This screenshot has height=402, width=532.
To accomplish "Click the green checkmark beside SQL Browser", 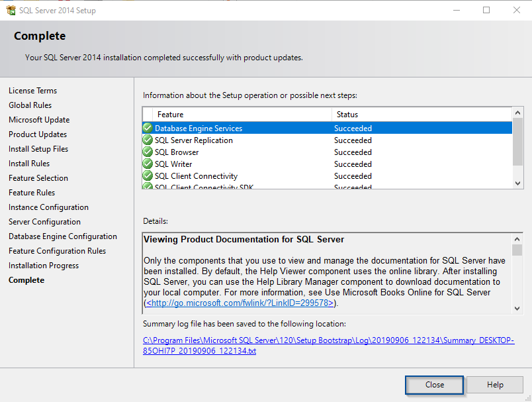I will click(148, 152).
